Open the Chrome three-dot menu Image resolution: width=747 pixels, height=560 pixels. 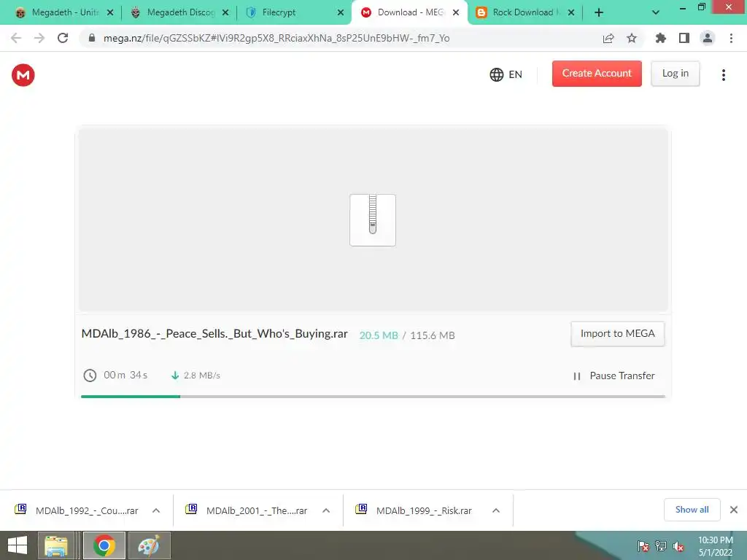[x=731, y=38]
